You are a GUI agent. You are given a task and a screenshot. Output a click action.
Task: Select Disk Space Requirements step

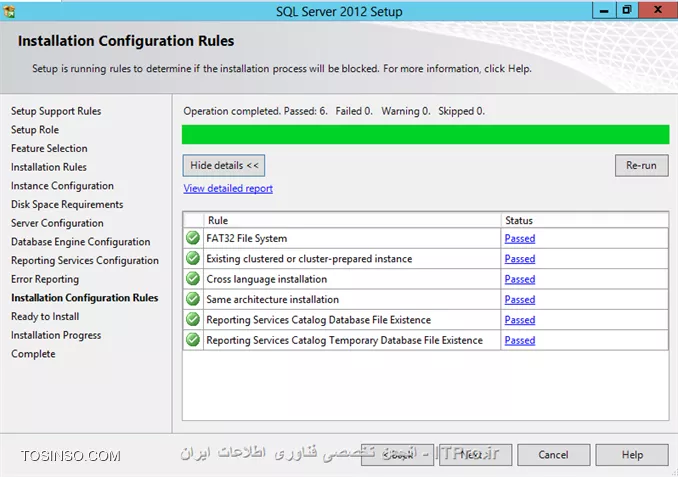click(67, 204)
